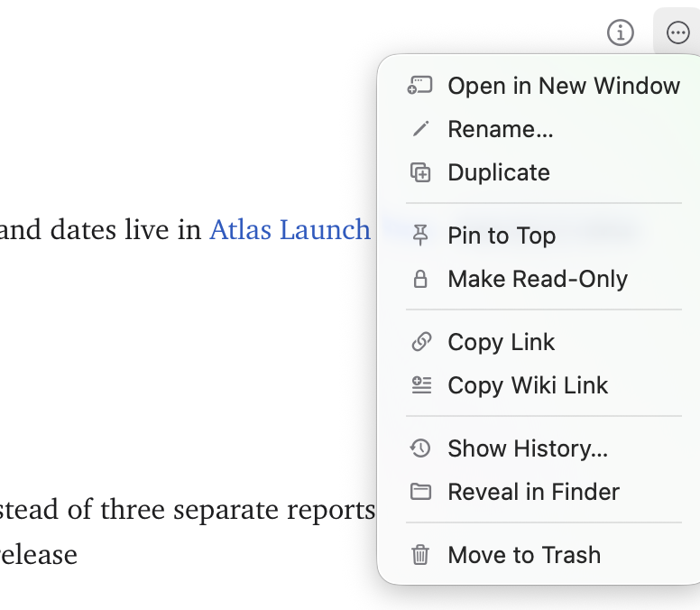Choose Copy Wiki Link
Image resolution: width=700 pixels, height=610 pixels.
543,385
